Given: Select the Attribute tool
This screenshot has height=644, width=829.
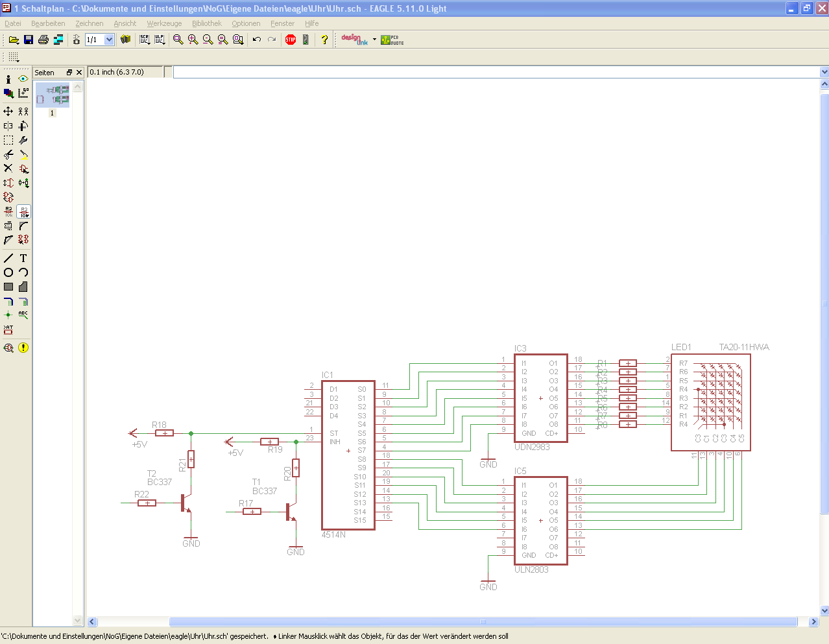Looking at the screenshot, I should tap(8, 329).
